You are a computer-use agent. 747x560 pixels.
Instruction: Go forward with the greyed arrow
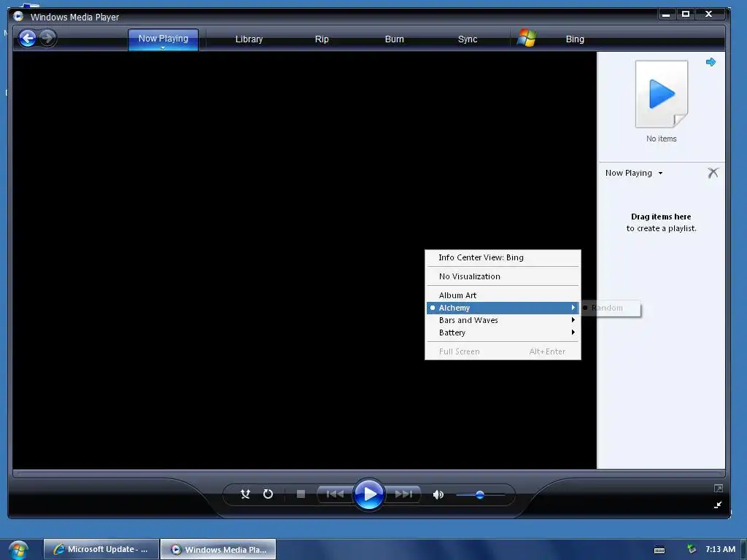point(47,38)
